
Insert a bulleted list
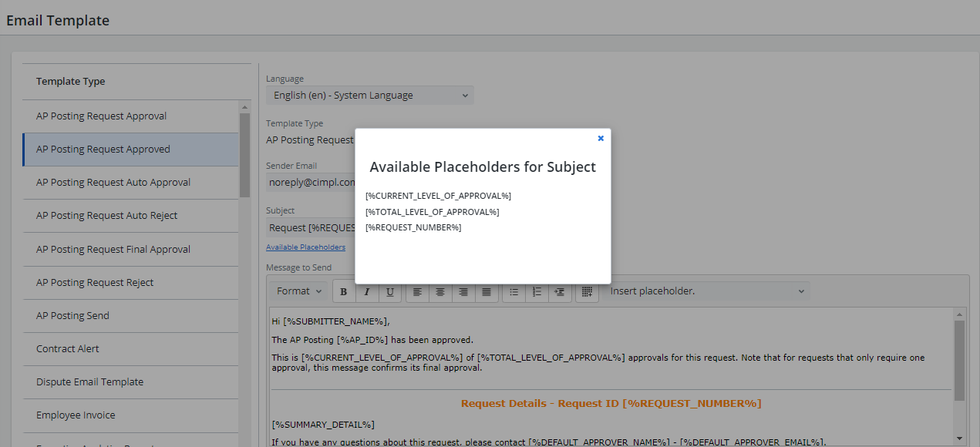tap(514, 291)
